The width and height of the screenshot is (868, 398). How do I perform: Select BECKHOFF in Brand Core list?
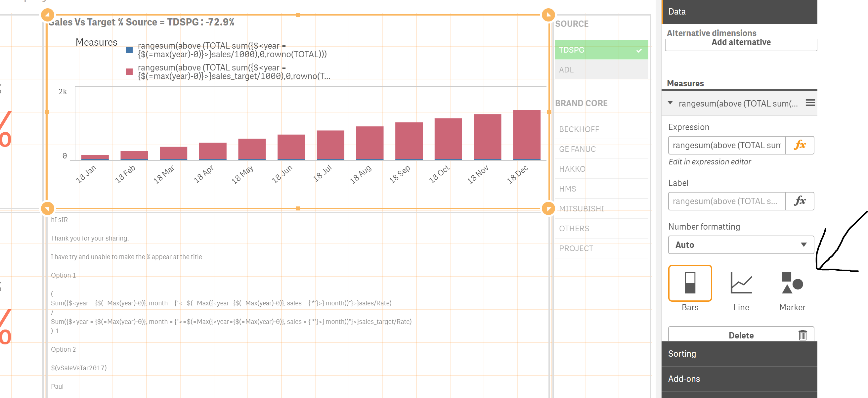coord(601,129)
